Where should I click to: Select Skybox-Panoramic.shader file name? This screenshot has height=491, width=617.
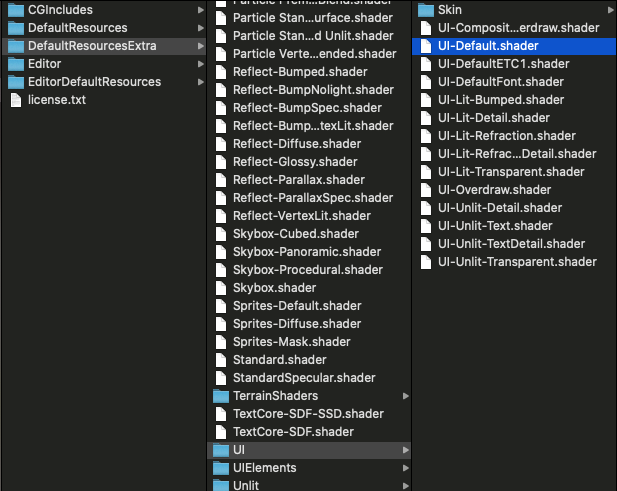[307, 252]
